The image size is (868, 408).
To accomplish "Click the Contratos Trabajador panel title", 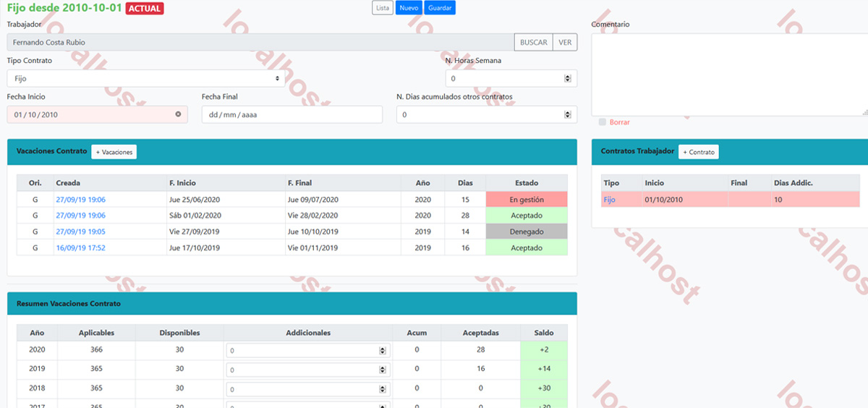I will pyautogui.click(x=637, y=151).
